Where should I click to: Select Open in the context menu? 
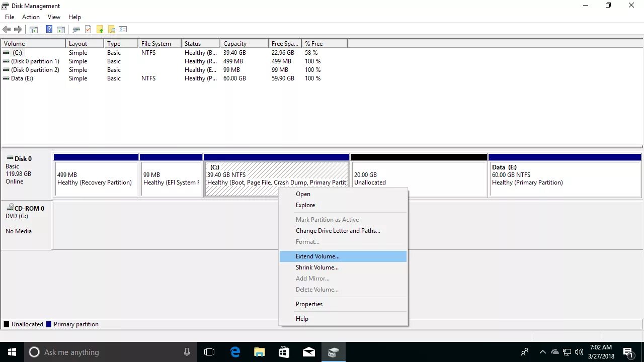(343, 194)
